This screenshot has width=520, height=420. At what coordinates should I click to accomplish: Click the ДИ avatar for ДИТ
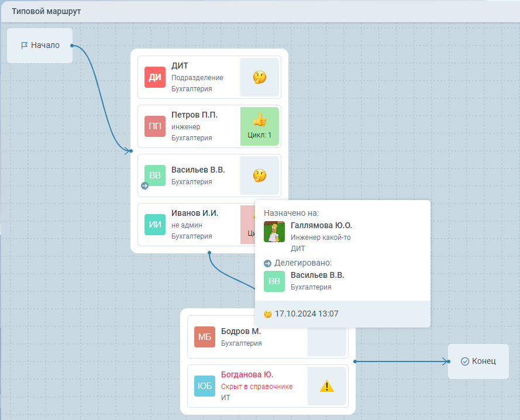click(155, 77)
